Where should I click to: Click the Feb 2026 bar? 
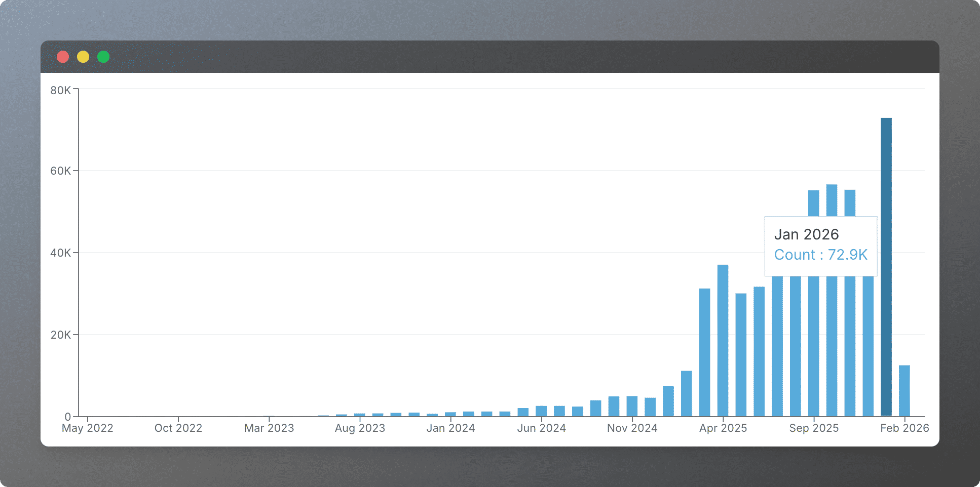[904, 390]
